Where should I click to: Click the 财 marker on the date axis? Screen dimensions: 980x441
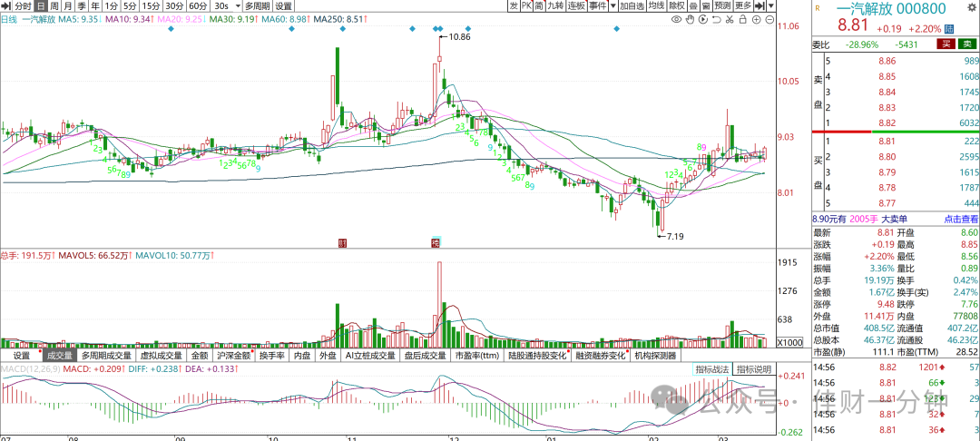coord(342,242)
